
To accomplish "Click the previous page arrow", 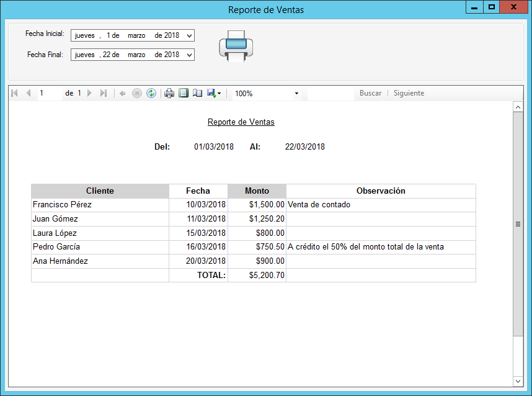I will [29, 92].
